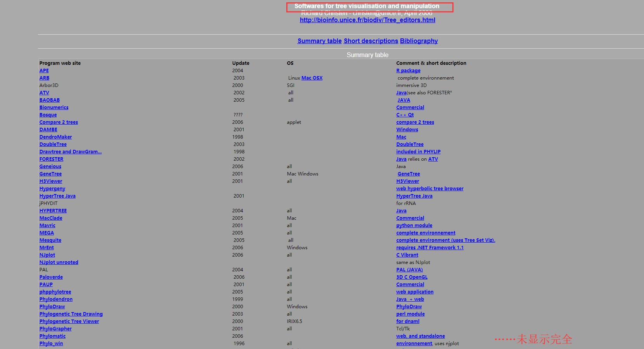Follow the JAVA link in BAOBAB row

[404, 100]
